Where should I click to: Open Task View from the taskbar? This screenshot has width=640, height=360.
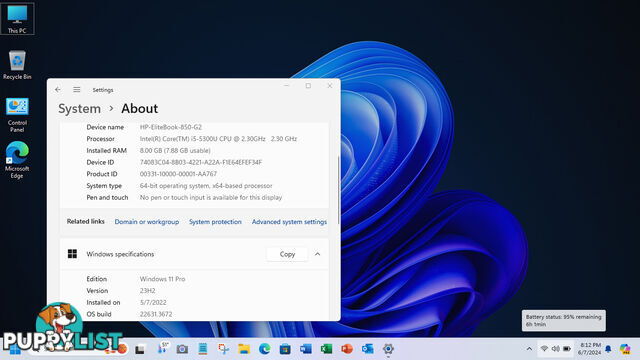tap(140, 349)
